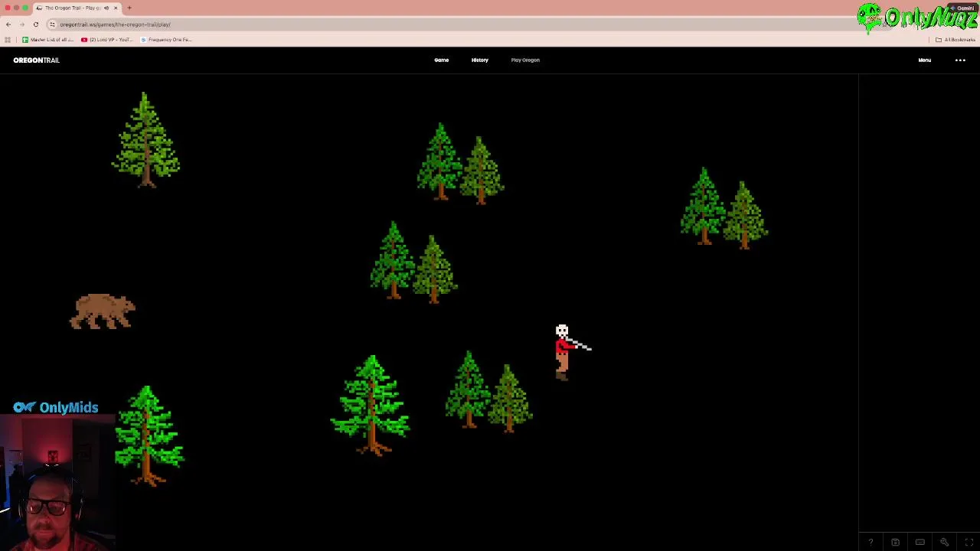980x551 pixels.
Task: Toggle fullscreen via the corner brackets icon
Action: tap(969, 543)
